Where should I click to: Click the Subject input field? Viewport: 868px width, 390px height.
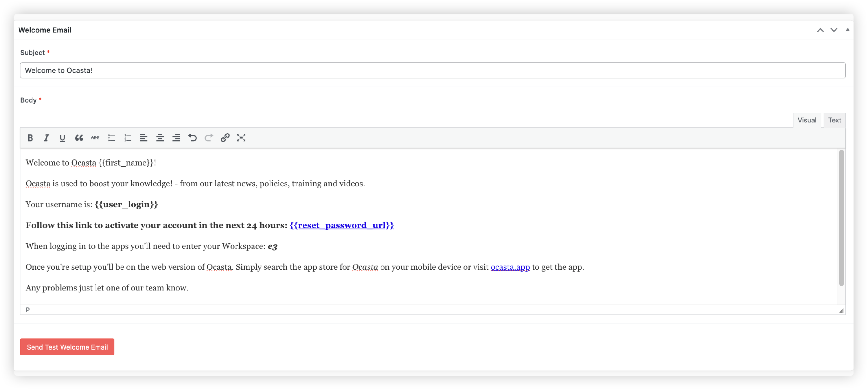[x=432, y=71]
